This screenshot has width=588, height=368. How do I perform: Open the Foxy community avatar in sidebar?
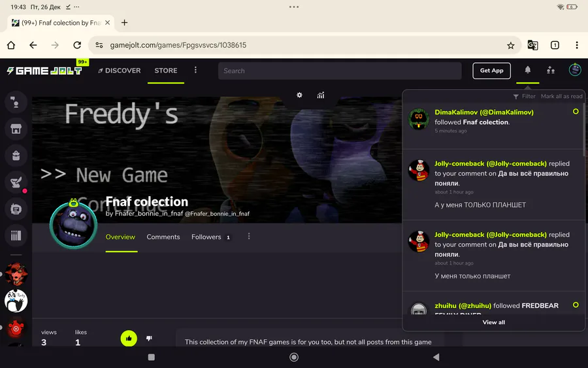(x=16, y=275)
